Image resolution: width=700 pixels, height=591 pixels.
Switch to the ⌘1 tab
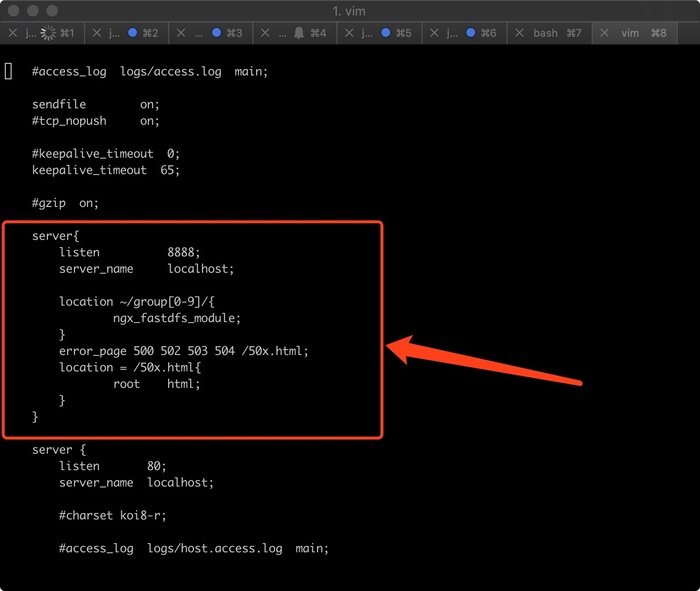click(42, 33)
